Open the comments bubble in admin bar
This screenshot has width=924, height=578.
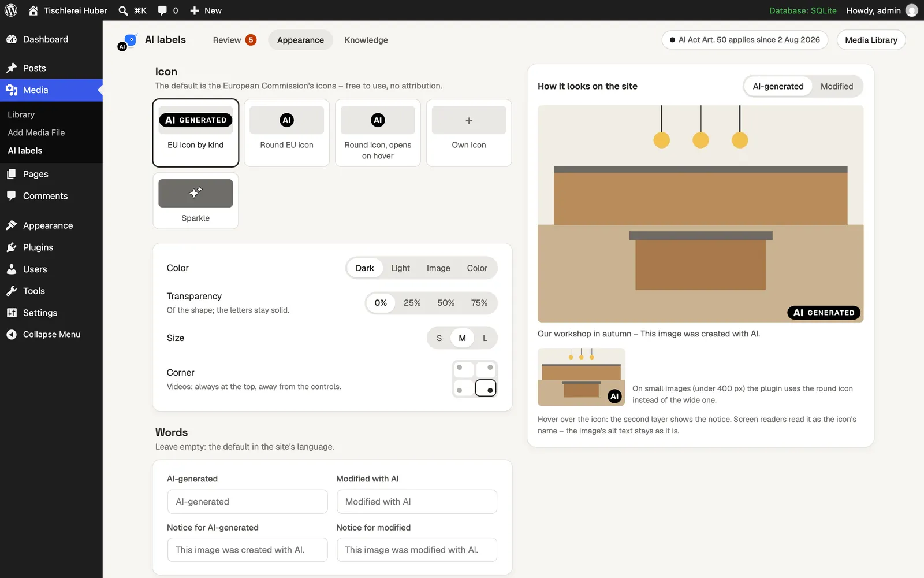pos(162,10)
